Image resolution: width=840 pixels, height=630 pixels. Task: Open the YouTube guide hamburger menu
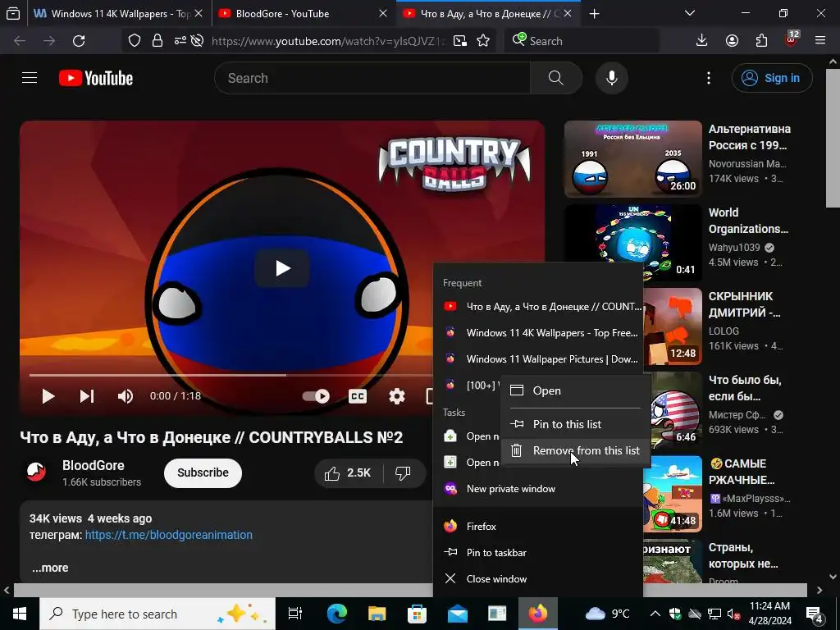pyautogui.click(x=30, y=78)
